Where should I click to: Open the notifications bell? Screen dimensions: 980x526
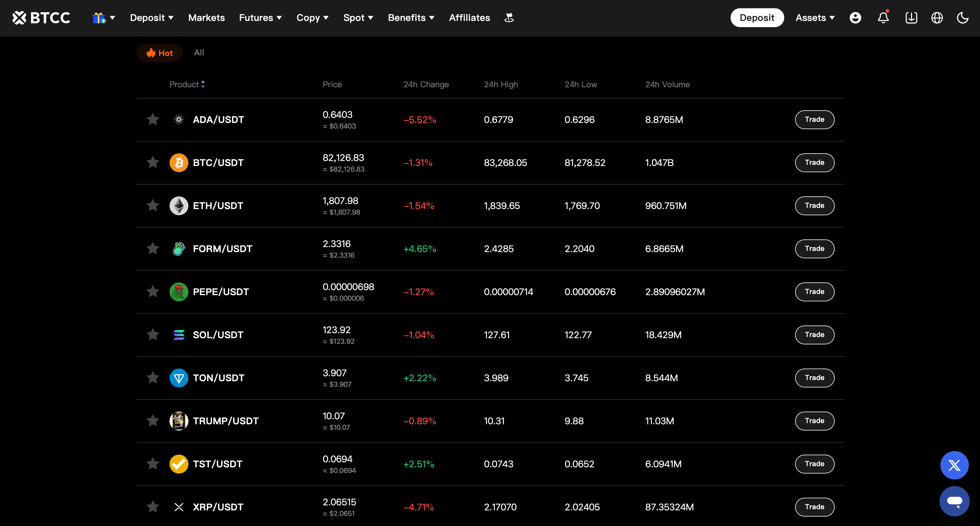click(x=883, y=17)
